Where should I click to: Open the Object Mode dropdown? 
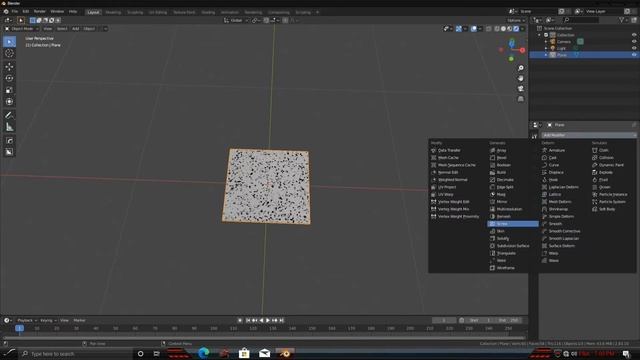click(22, 29)
